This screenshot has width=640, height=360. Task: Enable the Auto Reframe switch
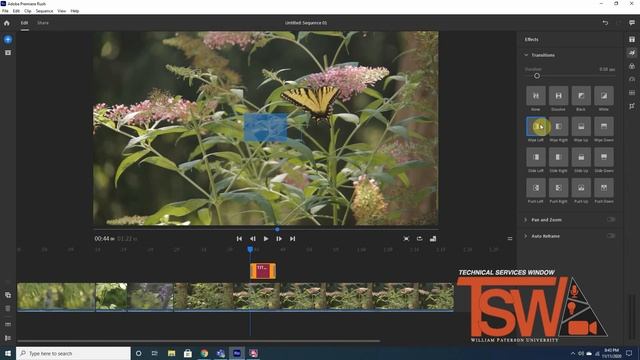611,236
